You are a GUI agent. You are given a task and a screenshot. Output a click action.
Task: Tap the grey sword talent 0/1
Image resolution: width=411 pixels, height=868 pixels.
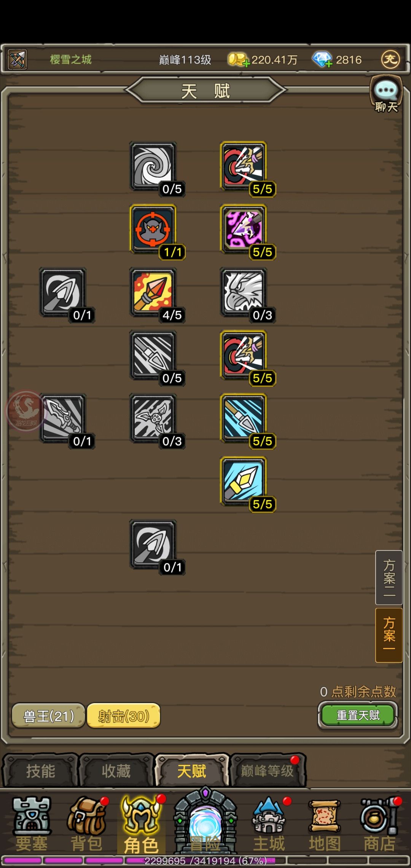63,419
